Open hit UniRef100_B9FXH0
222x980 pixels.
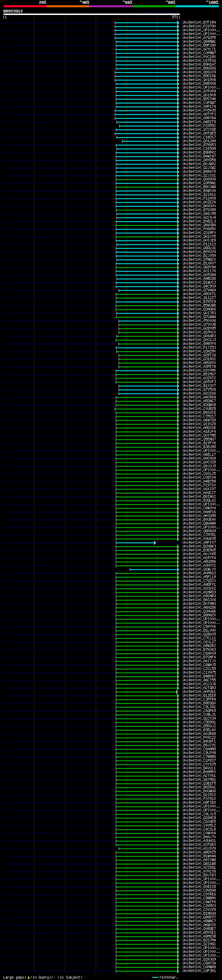coord(199,45)
